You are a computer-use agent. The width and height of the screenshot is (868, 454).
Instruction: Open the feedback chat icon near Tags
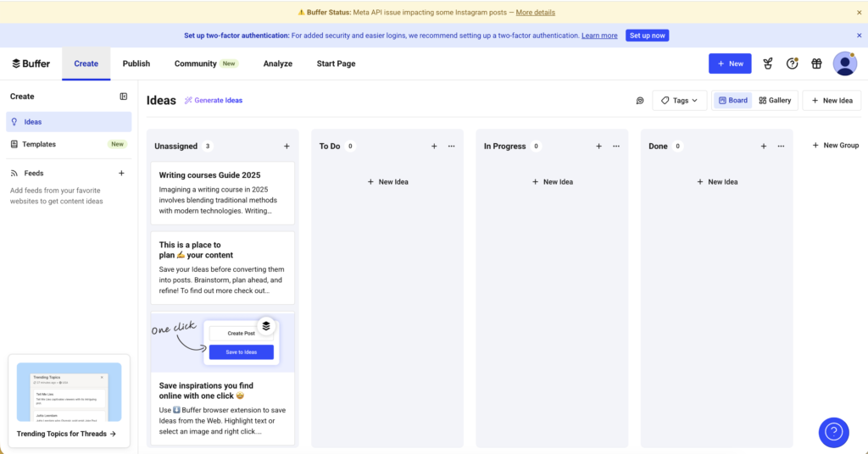tap(640, 101)
